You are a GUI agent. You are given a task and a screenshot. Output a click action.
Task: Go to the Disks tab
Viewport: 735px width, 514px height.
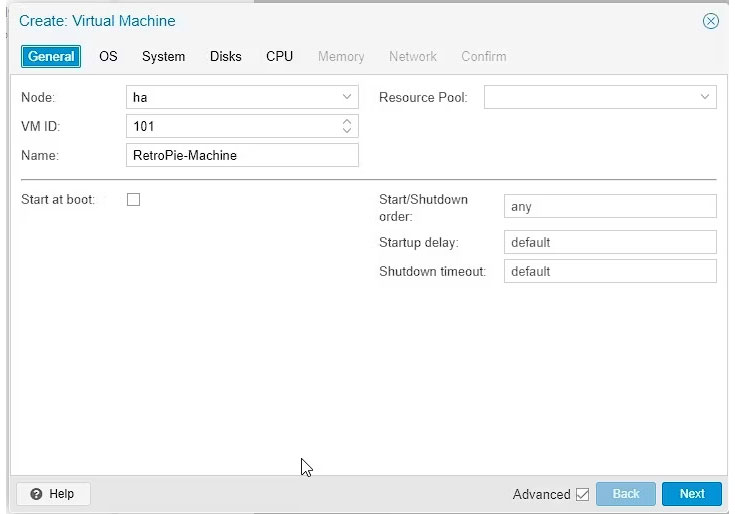225,56
